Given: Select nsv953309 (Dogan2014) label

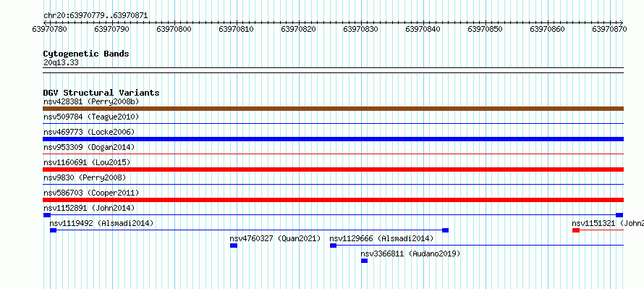Looking at the screenshot, I should tap(89, 147).
